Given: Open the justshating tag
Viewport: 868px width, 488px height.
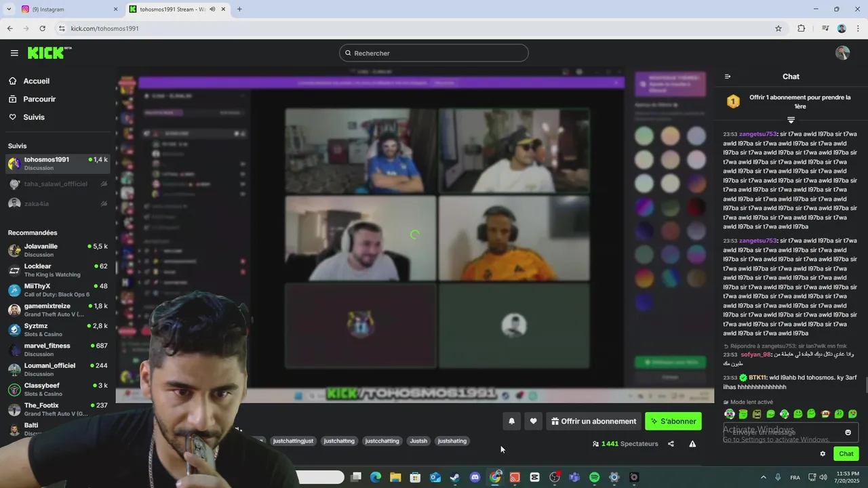Looking at the screenshot, I should [452, 441].
